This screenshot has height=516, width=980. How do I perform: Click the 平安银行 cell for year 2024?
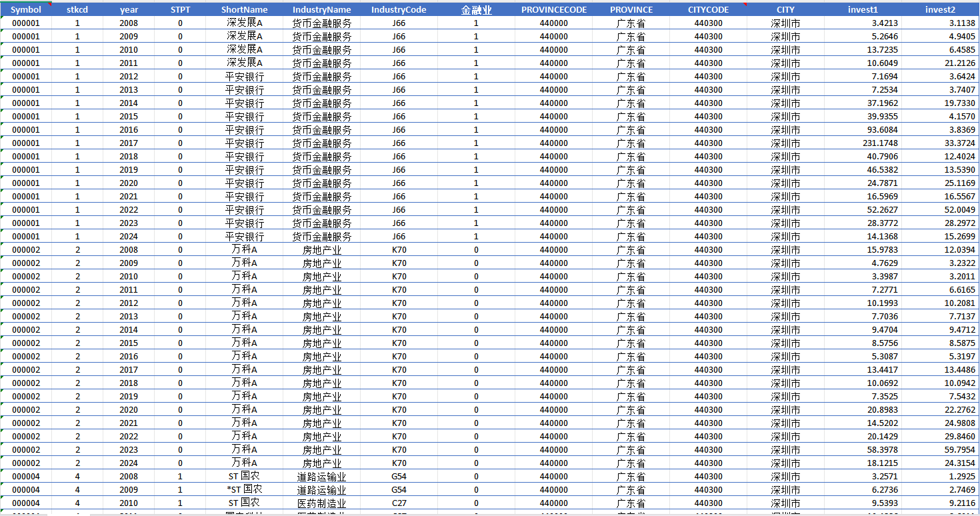244,237
